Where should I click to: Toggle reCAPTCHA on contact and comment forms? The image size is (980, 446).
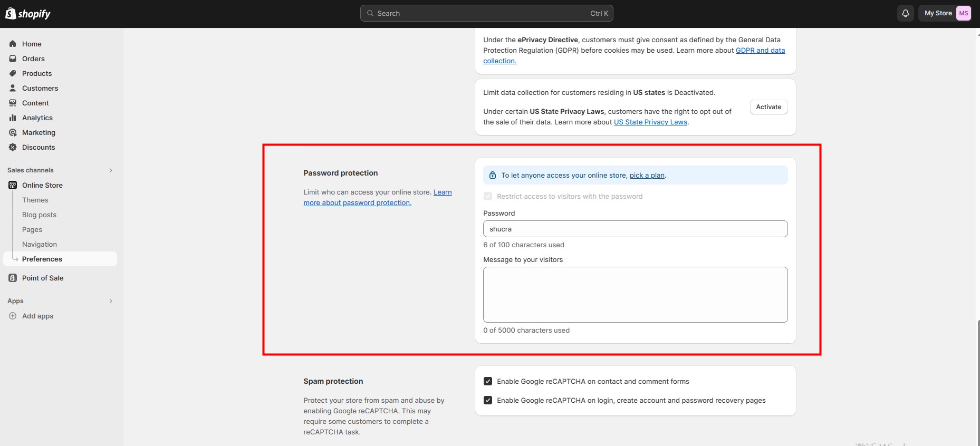pyautogui.click(x=488, y=381)
